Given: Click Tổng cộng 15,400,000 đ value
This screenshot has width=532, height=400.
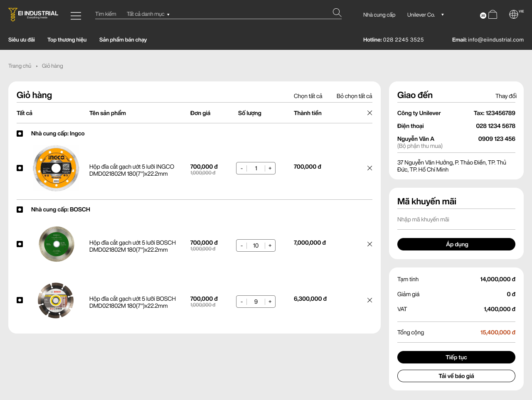Looking at the screenshot, I should [498, 332].
